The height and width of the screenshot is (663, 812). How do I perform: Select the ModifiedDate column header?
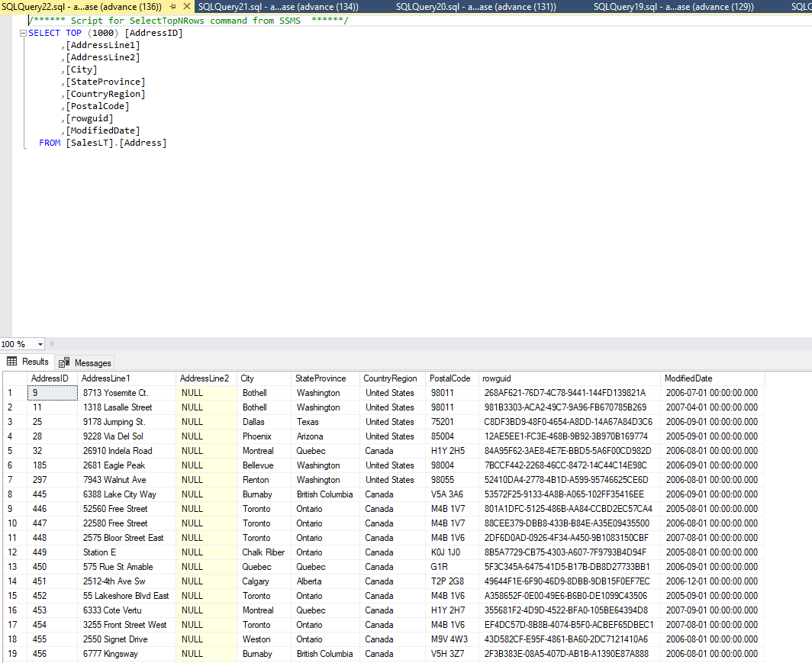click(x=713, y=378)
